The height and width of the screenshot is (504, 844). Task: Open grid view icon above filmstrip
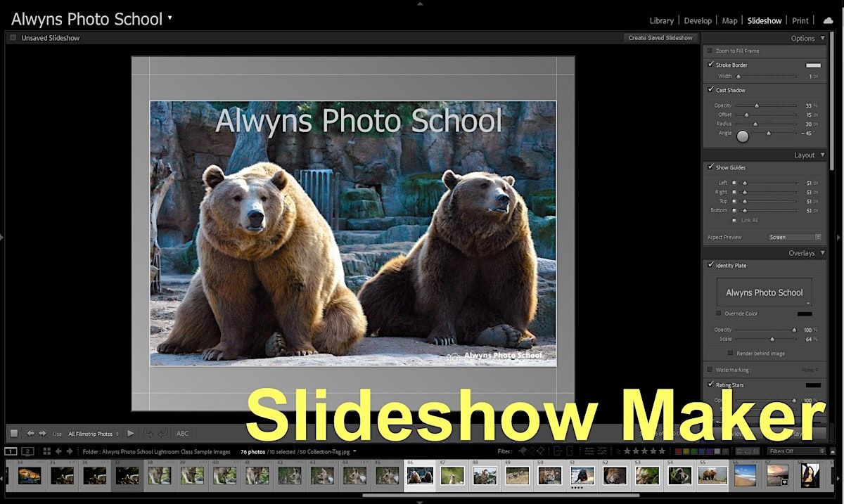point(47,451)
